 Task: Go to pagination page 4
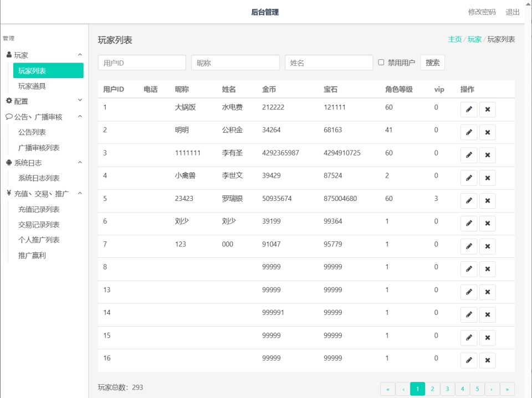(x=462, y=389)
